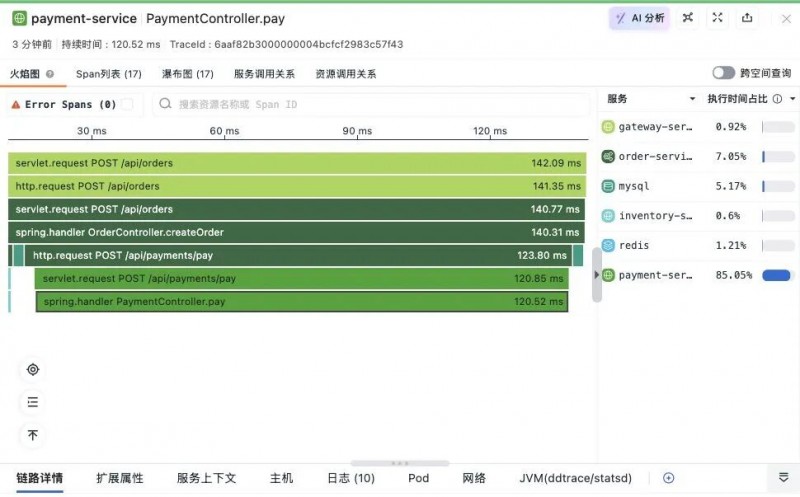The width and height of the screenshot is (800, 497).
Task: Click the help icon beside 火焰图
Action: (49, 74)
